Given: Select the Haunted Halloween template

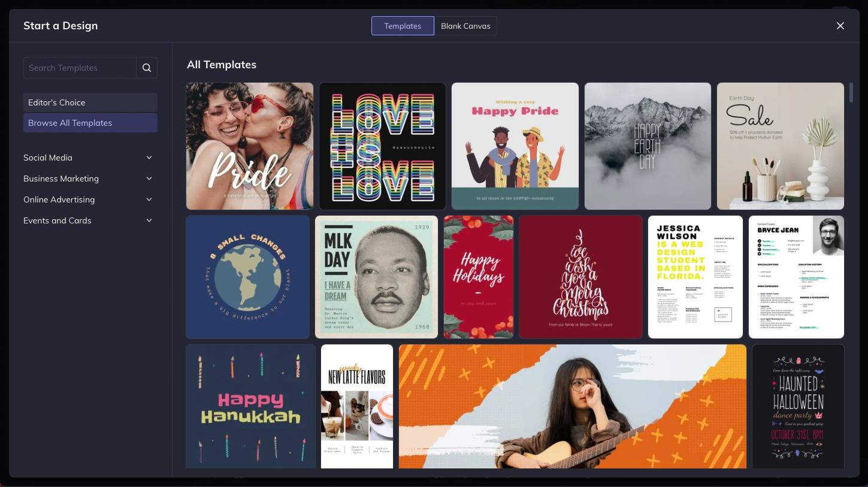Looking at the screenshot, I should 798,406.
